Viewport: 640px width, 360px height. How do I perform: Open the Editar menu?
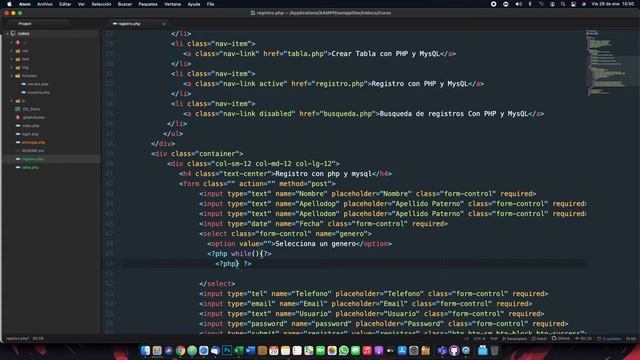65,4
